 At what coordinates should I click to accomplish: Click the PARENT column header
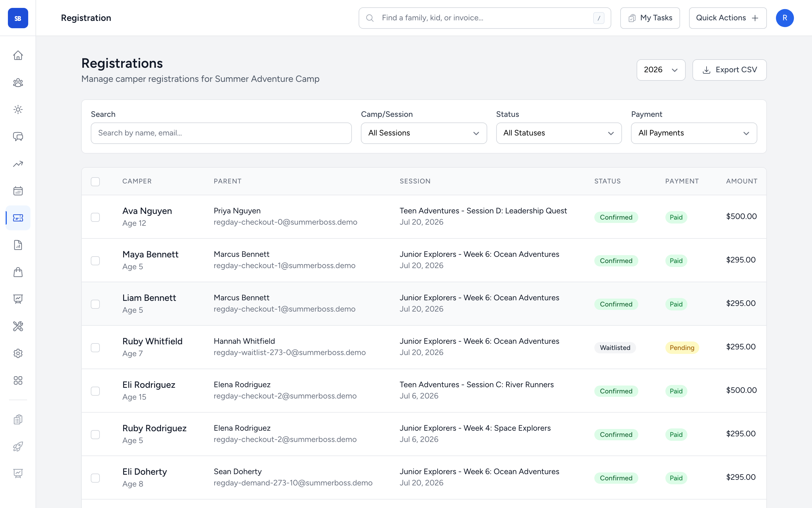coord(228,181)
